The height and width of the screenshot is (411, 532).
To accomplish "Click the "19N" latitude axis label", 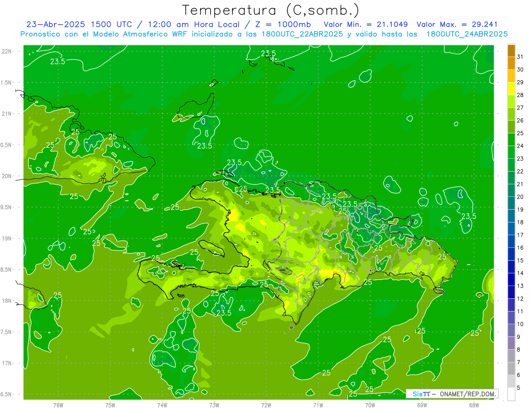I will coord(8,239).
